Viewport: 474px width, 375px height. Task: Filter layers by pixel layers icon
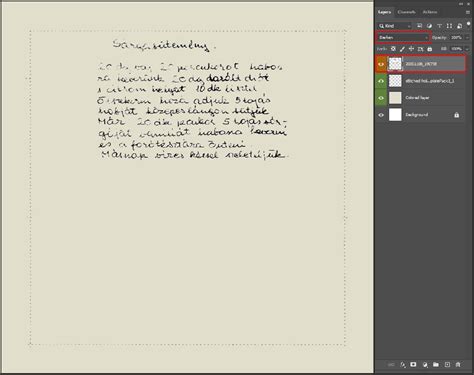[x=420, y=26]
